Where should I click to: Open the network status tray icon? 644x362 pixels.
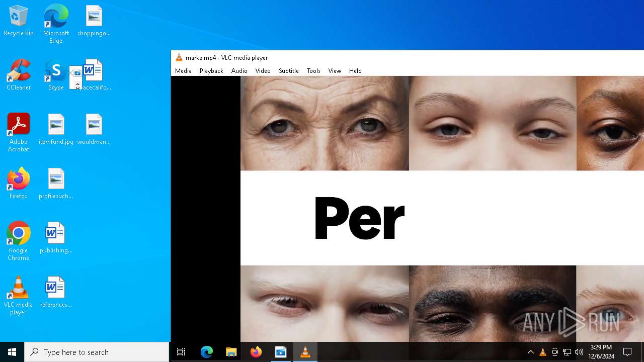(567, 352)
